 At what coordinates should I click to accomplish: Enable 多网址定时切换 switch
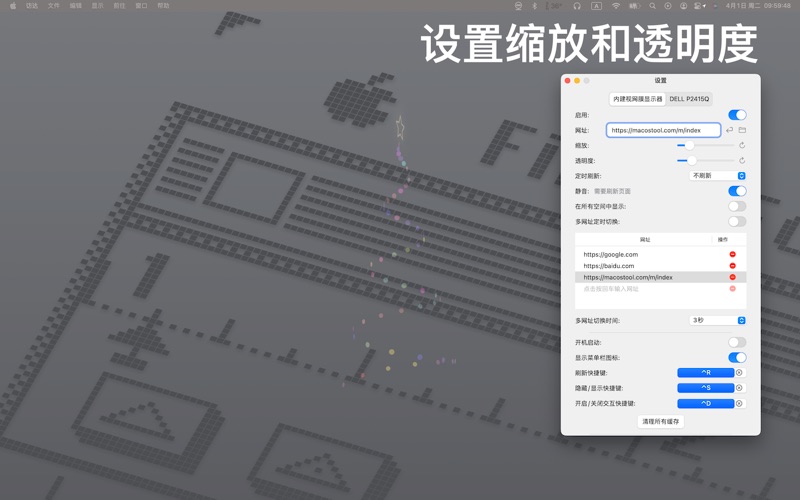pos(737,221)
